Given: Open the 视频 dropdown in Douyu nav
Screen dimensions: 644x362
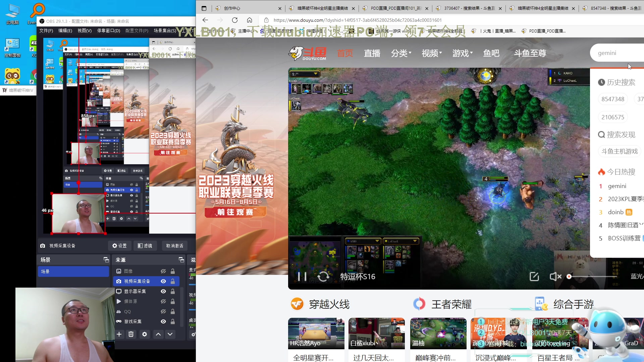Looking at the screenshot, I should 432,53.
